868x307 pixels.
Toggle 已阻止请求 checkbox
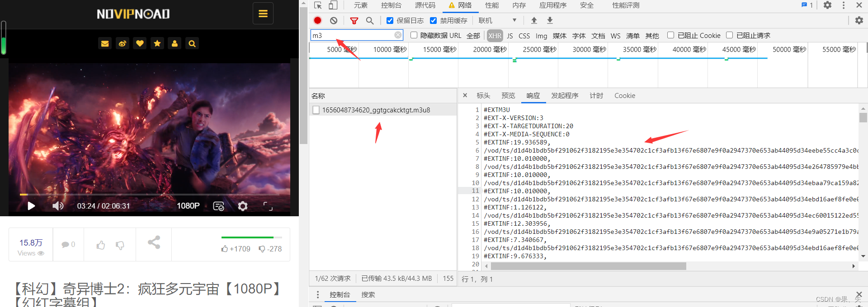(x=729, y=35)
